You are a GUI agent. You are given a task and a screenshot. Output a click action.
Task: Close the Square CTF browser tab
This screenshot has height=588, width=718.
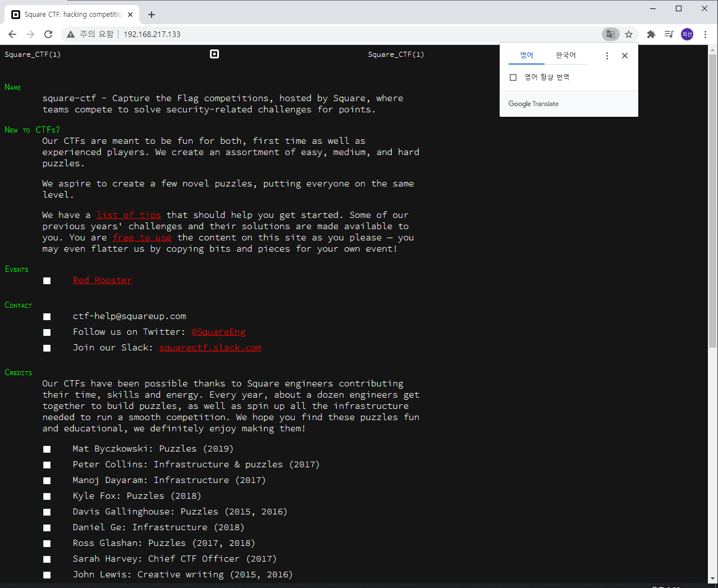tap(131, 15)
